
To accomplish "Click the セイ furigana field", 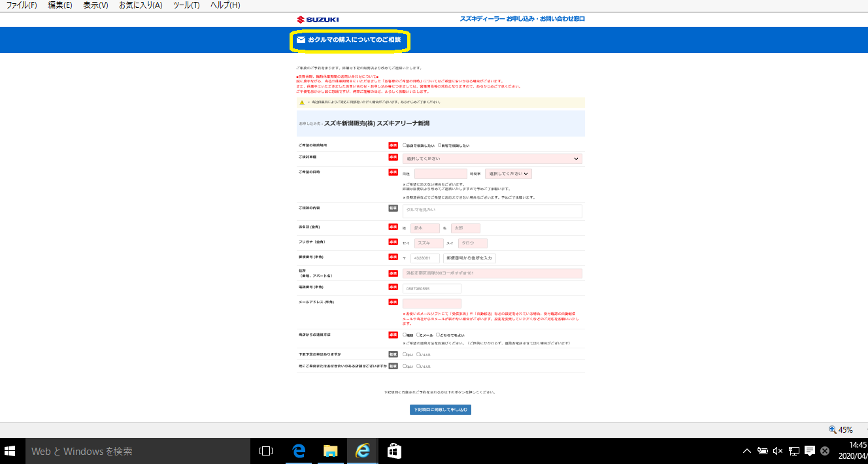I will [429, 243].
